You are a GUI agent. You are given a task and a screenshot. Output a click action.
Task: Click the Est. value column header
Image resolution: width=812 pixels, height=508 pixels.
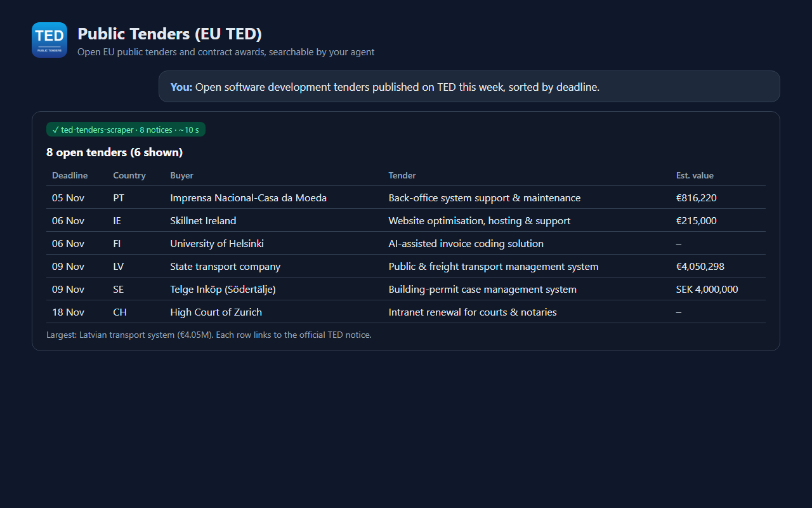pos(695,175)
